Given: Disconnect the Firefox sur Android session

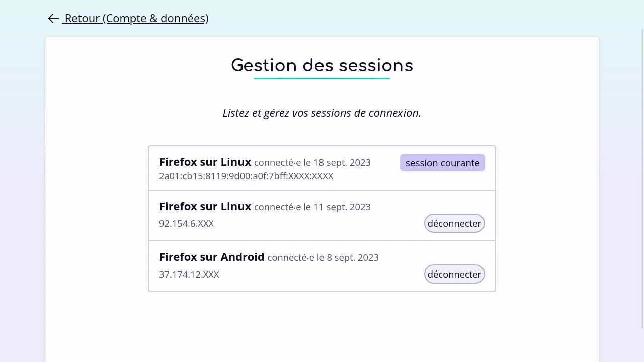Looking at the screenshot, I should (x=454, y=274).
